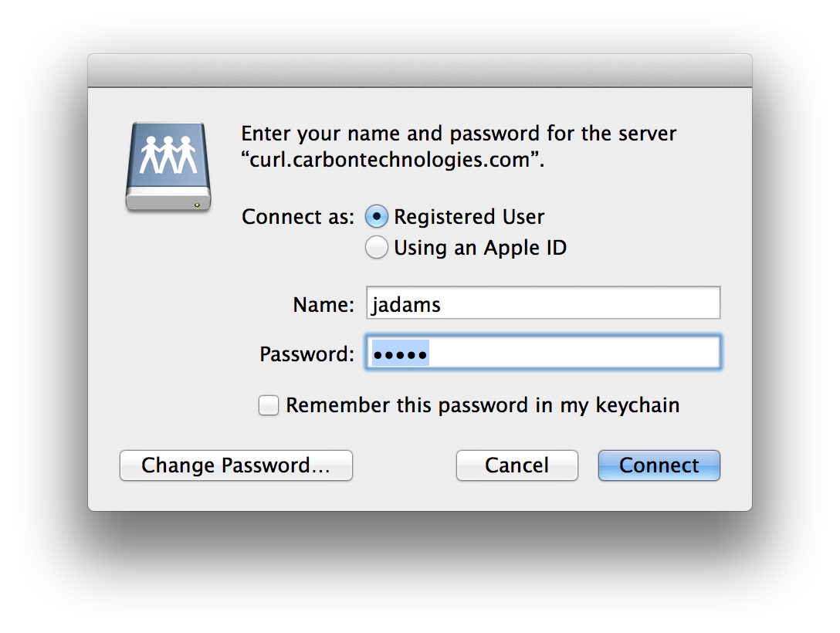Click the highlighted password text selection
Viewport: 840px width, 633px height.
(x=401, y=353)
